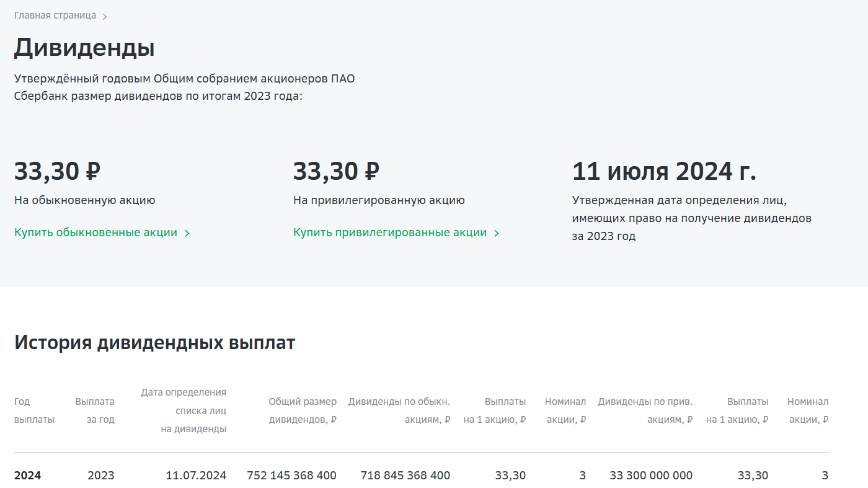The width and height of the screenshot is (868, 488).
Task: Click the text На обыкновенную акцию
Action: tap(85, 200)
